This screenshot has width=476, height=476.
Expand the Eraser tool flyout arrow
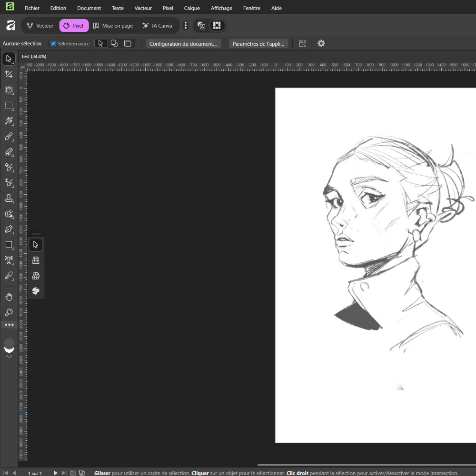click(x=12, y=156)
